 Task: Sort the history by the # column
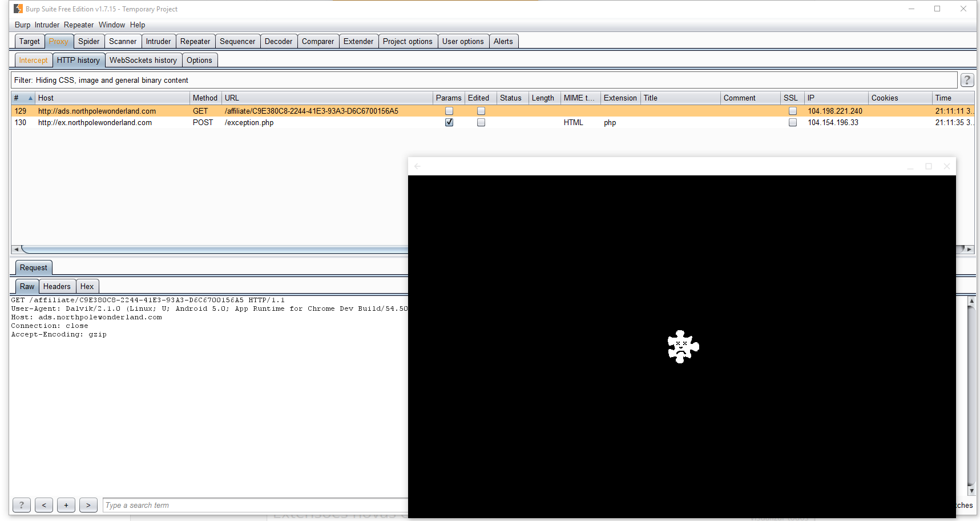(x=23, y=98)
